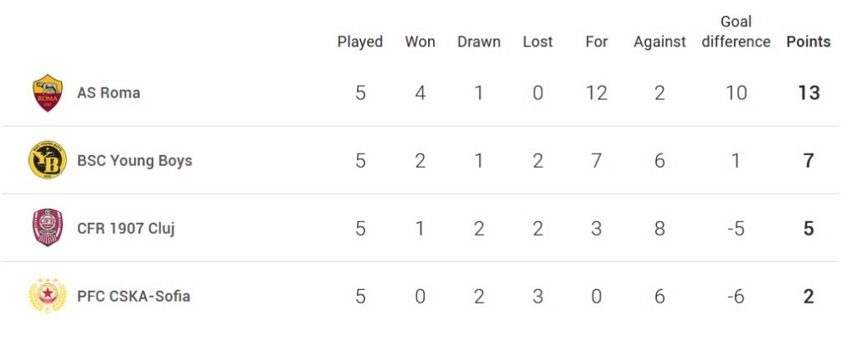Click CSKA-Sofia's 2 points value
868x345 pixels.
pos(809,296)
